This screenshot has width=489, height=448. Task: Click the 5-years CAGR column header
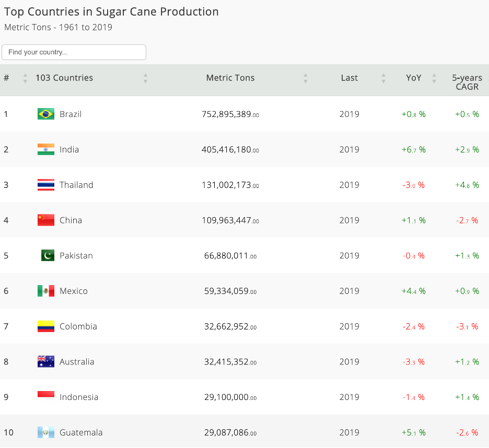tap(467, 82)
